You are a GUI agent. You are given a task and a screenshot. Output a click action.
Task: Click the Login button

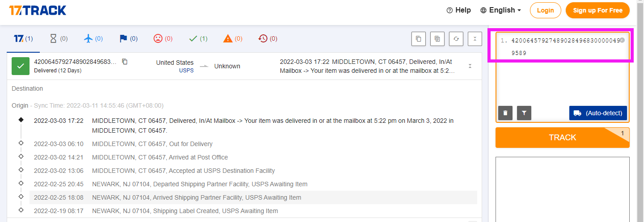545,10
